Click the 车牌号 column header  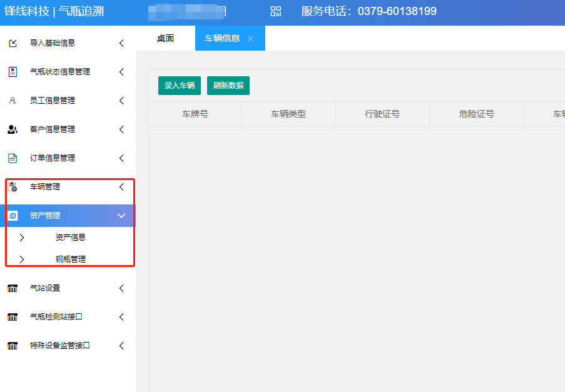click(x=195, y=114)
